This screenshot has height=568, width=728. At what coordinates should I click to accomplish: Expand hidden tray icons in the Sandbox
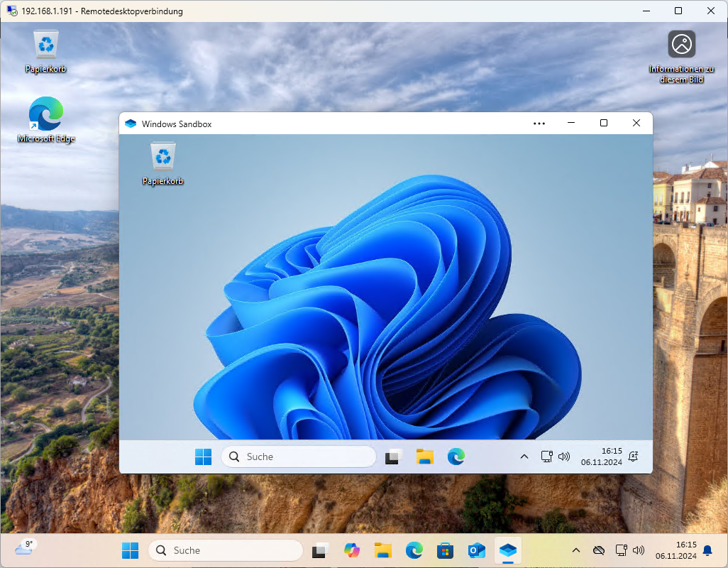[x=524, y=457]
